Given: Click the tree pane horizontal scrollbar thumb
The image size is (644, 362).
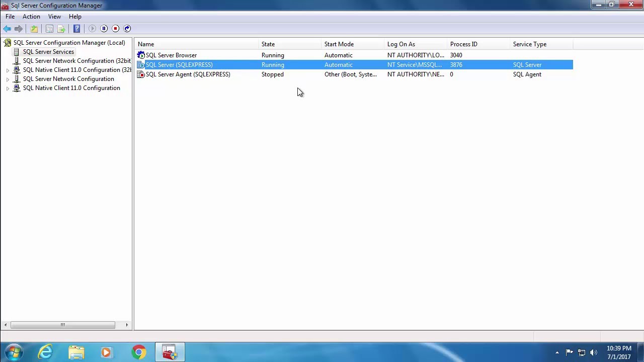Looking at the screenshot, I should pyautogui.click(x=62, y=325).
